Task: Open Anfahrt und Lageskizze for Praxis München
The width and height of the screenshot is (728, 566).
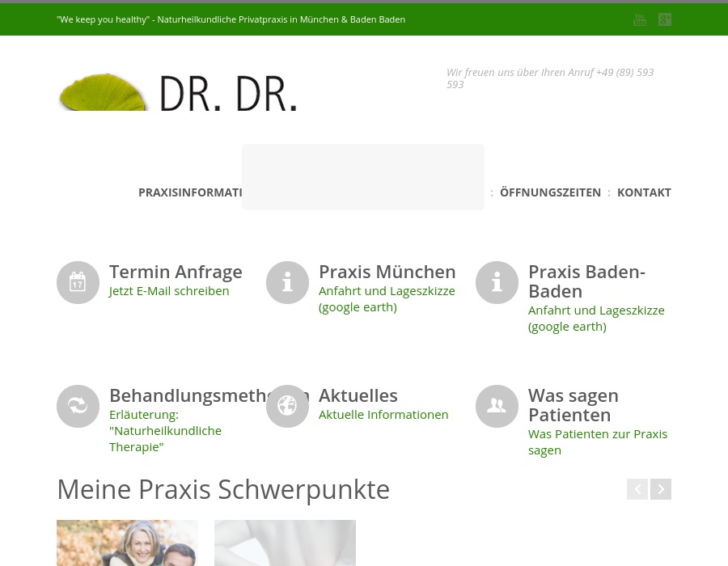Action: (387, 298)
